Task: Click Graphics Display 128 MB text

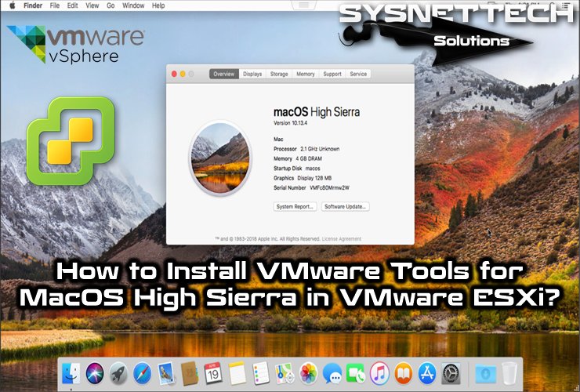Action: pyautogui.click(x=303, y=178)
